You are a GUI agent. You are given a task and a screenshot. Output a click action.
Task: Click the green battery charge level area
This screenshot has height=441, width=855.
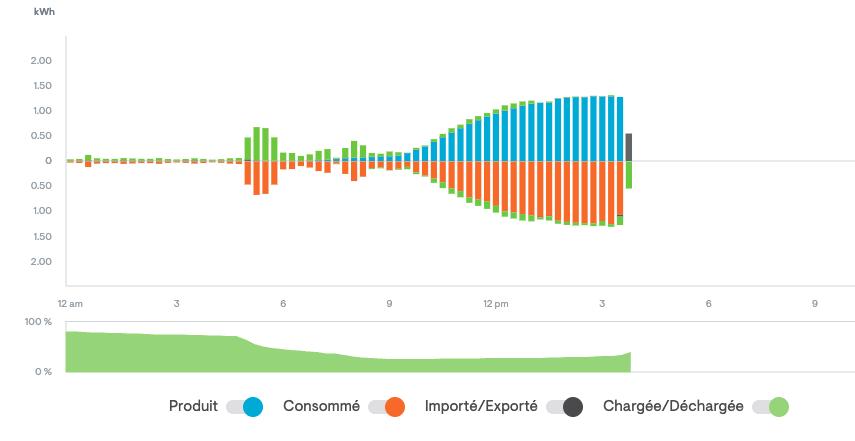300,358
